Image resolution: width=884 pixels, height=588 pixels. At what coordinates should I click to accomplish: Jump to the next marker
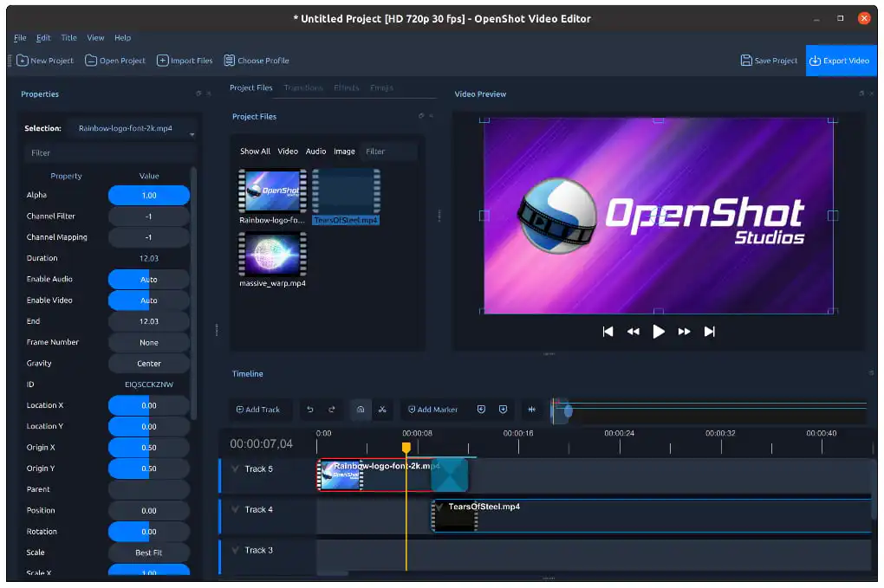tap(503, 410)
